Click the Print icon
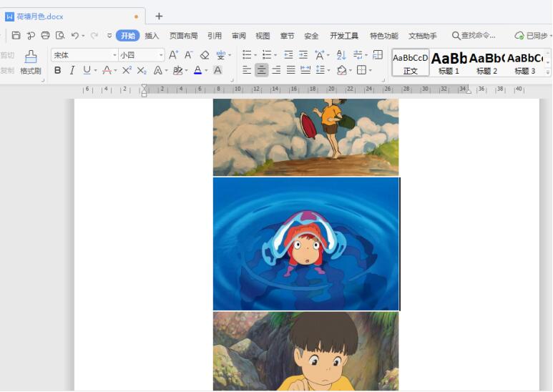Image resolution: width=553 pixels, height=392 pixels. tap(45, 36)
